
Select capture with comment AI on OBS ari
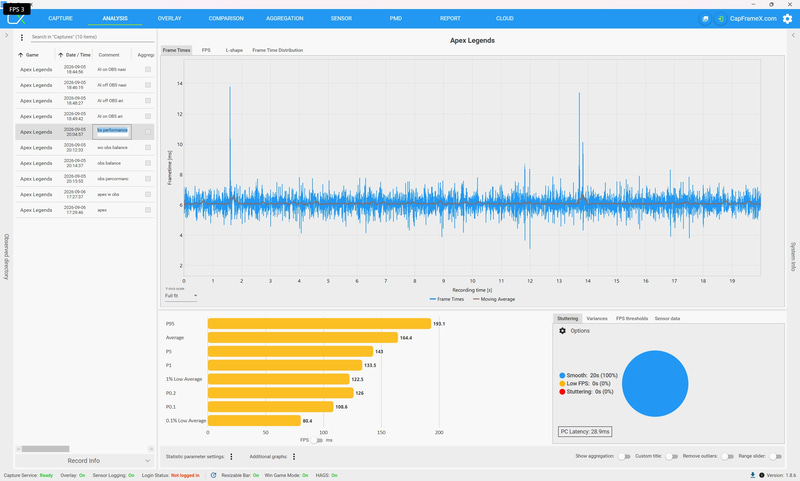coord(85,116)
